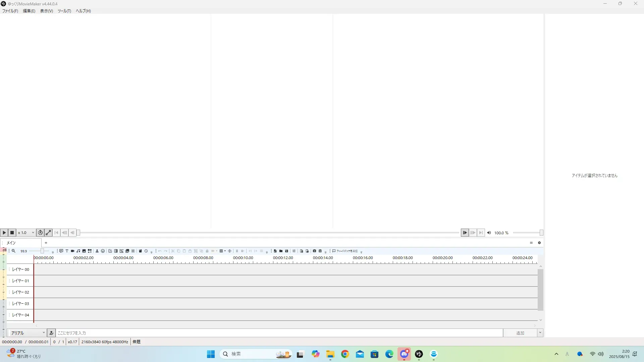Add a video item using camera icon

72,251
